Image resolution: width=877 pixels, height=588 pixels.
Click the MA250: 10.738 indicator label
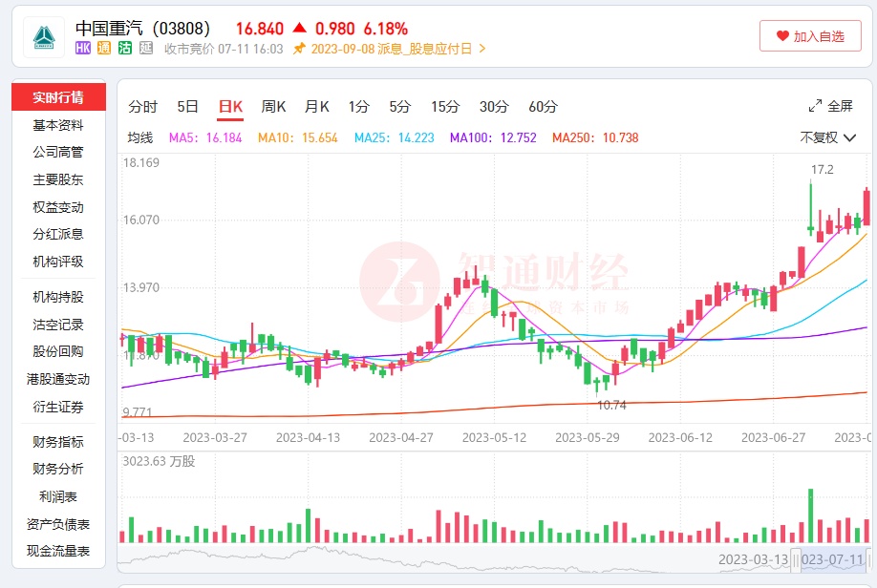point(595,137)
